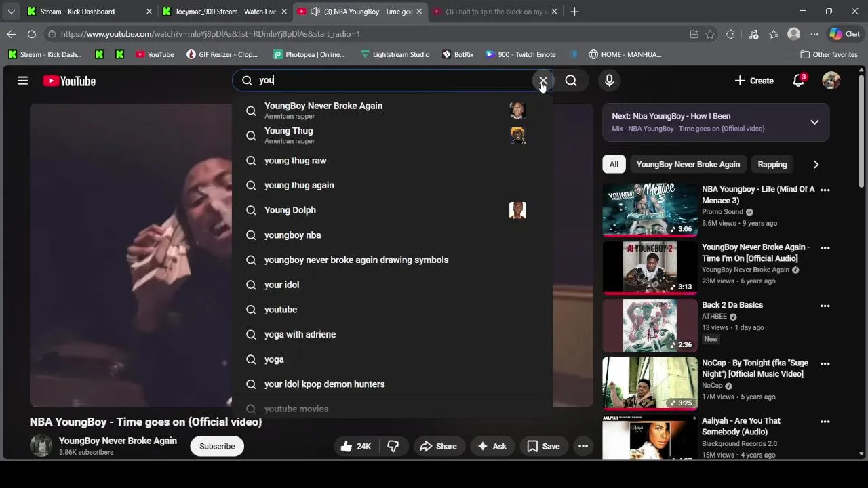This screenshot has height=488, width=868.
Task: Like the video showing 24K
Action: [356, 446]
